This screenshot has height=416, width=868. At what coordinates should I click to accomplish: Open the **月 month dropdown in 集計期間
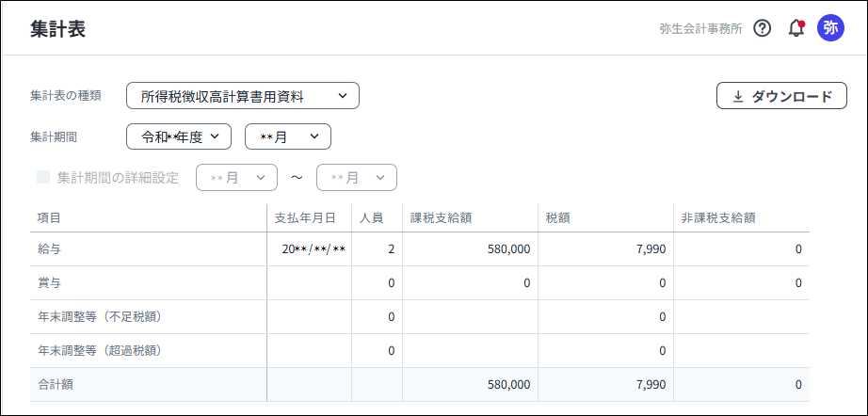(288, 136)
